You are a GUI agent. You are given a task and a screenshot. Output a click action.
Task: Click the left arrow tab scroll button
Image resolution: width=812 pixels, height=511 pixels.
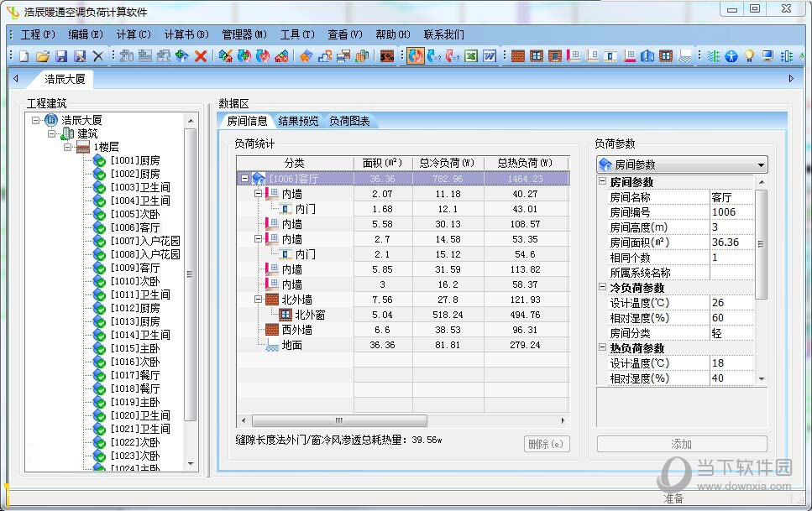tap(16, 79)
